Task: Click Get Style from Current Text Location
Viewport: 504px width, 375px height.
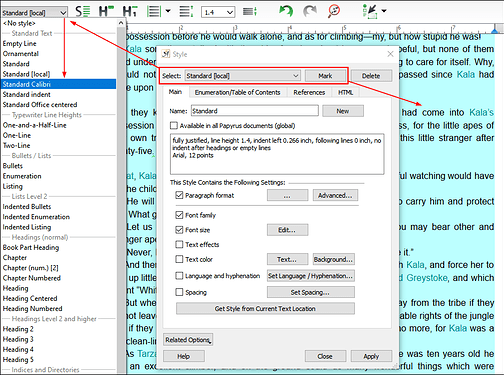Action: tap(265, 309)
